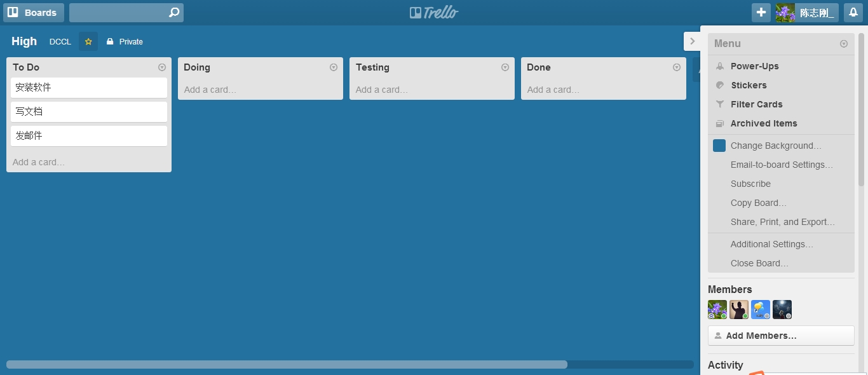Open the 写文档 card
868x375 pixels.
tap(89, 112)
